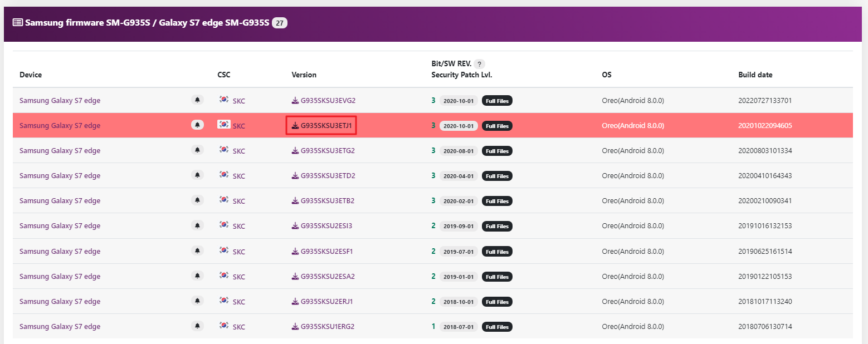This screenshot has height=344, width=868.
Task: Click bell icon in G935SKSU3EVG2 row
Action: click(x=197, y=100)
